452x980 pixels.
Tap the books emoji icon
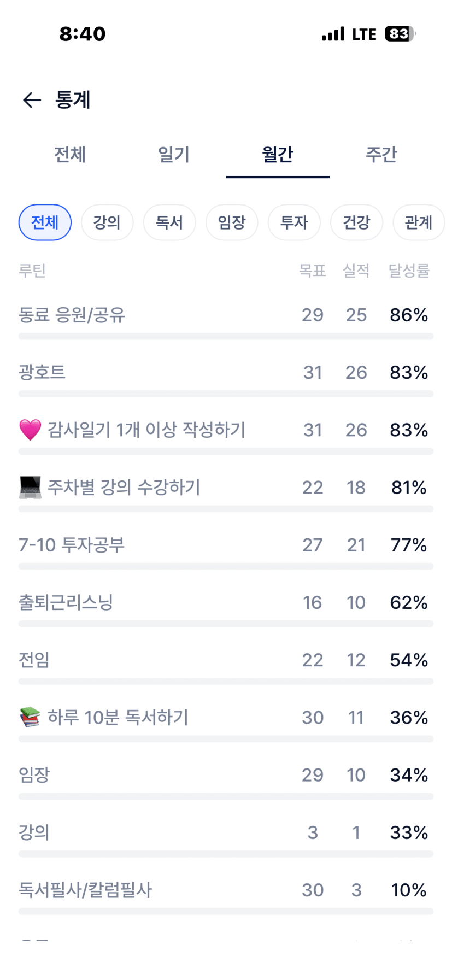coord(30,717)
